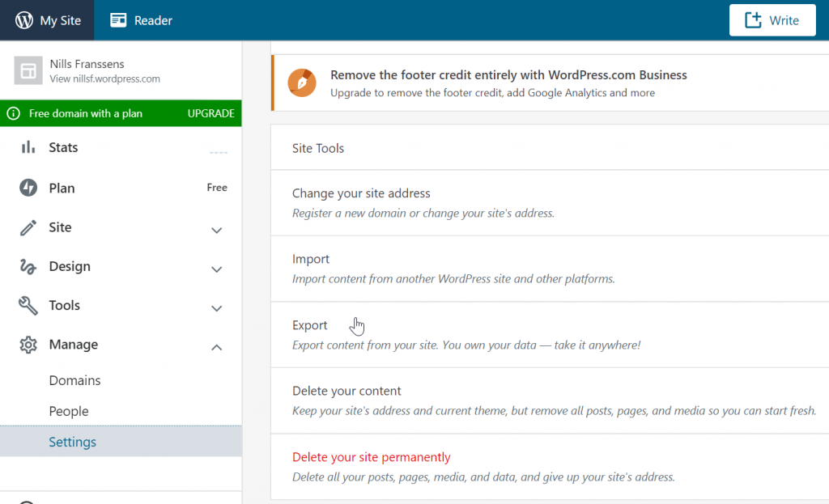Click the WordPress logo icon beside My Site
The height and width of the screenshot is (504, 829).
[23, 20]
